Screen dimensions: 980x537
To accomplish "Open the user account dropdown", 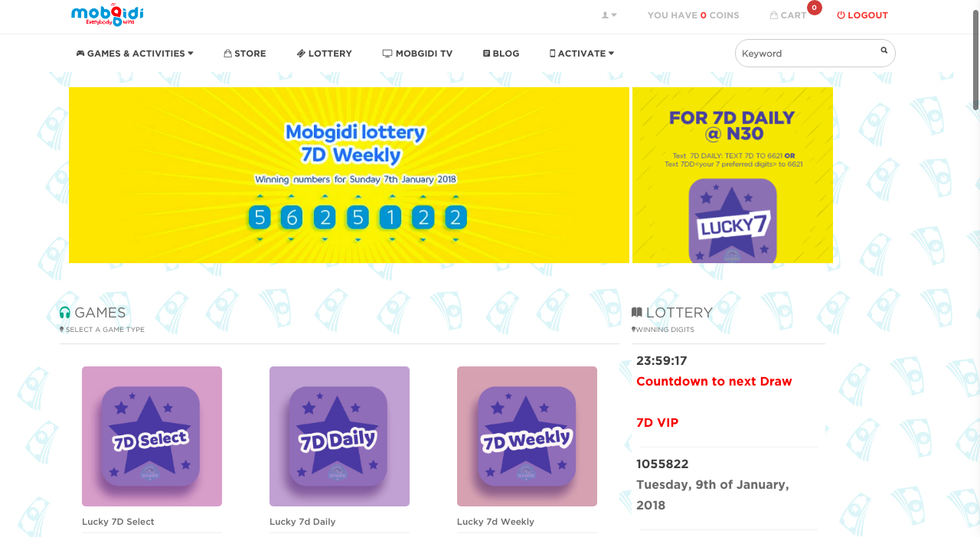I will coord(609,15).
